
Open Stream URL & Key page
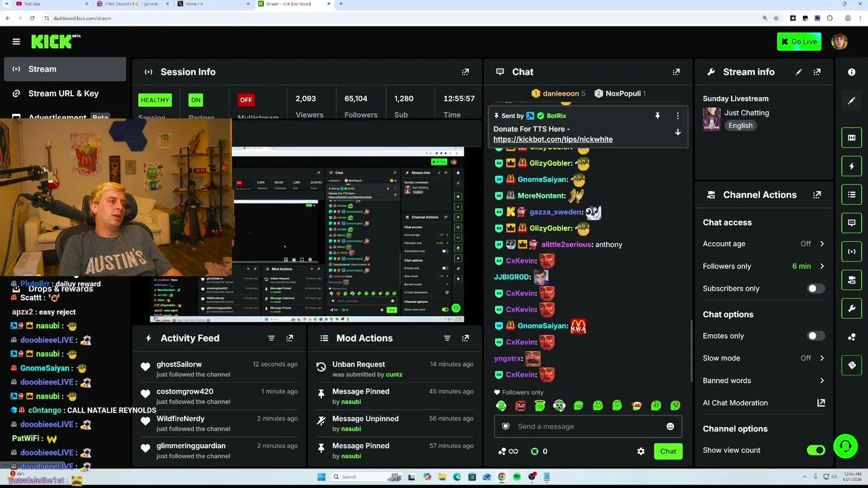click(x=65, y=94)
